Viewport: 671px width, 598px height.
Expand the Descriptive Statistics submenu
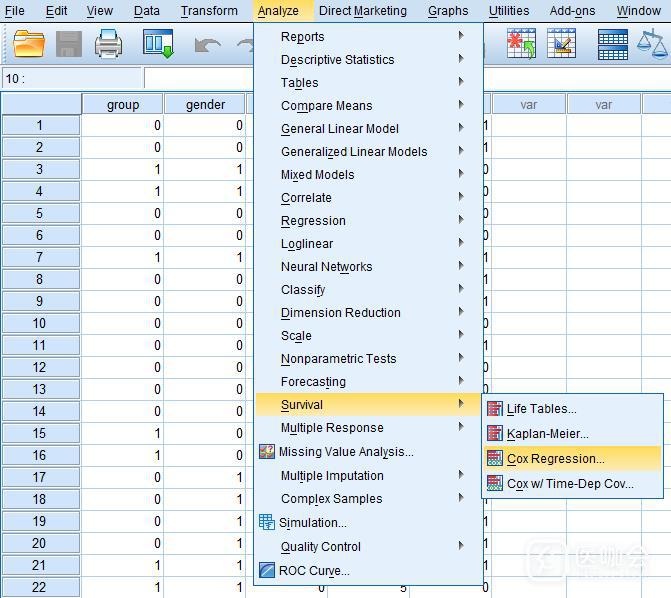[337, 59]
